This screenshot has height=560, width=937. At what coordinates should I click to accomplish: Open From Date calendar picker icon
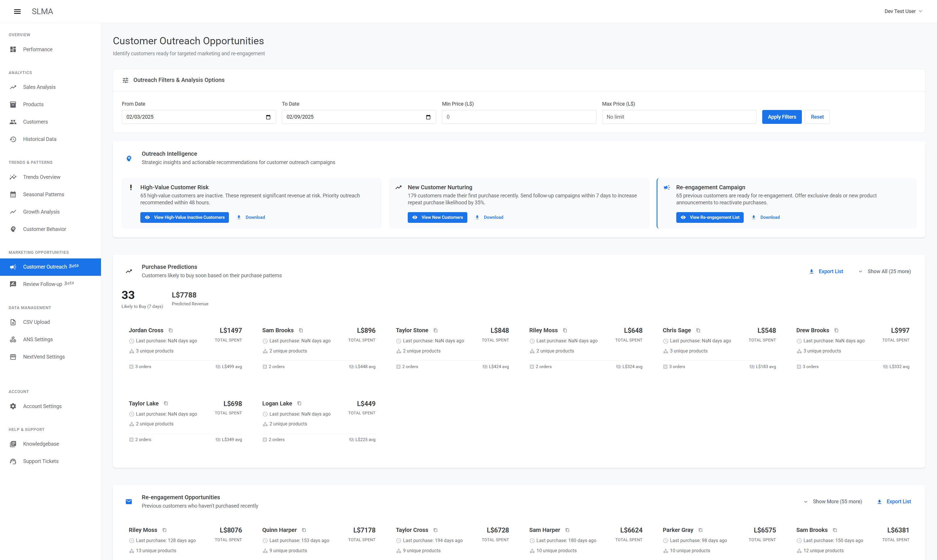268,117
